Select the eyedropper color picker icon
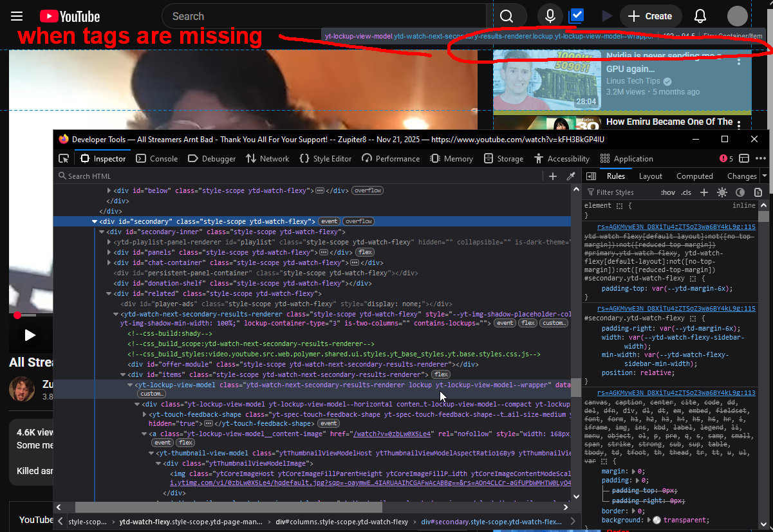Image resolution: width=773 pixels, height=532 pixels. tap(570, 176)
